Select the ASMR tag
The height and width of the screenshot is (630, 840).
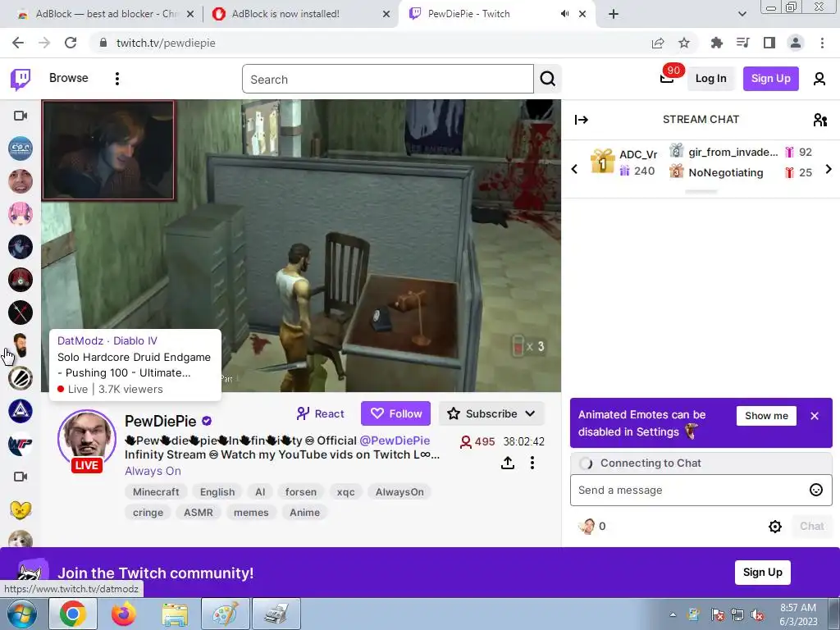199,512
